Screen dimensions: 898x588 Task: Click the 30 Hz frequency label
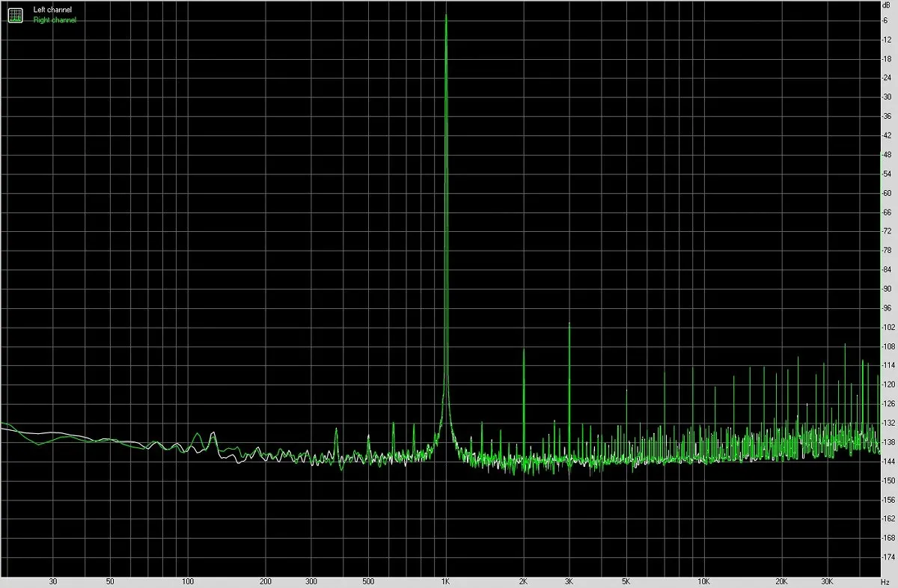pyautogui.click(x=52, y=581)
